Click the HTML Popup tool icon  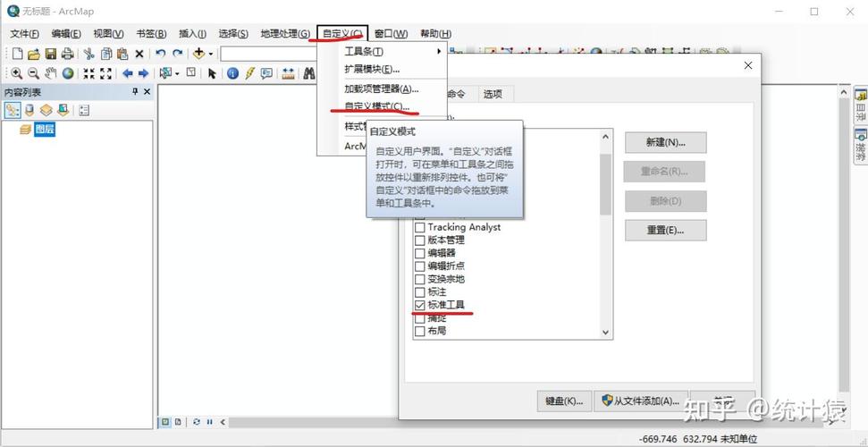point(266,73)
